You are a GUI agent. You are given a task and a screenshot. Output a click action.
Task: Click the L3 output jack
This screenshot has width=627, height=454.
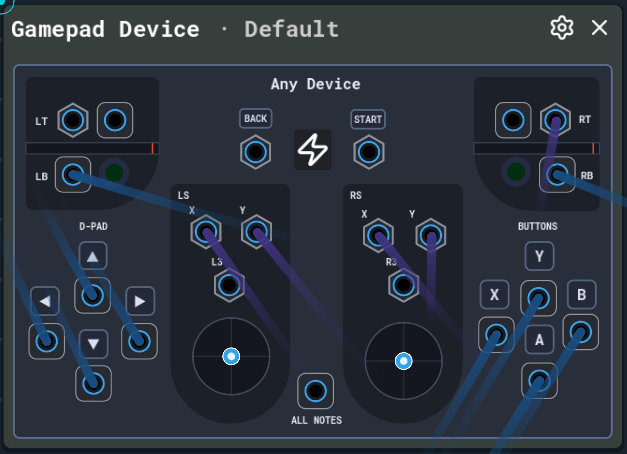[x=229, y=285]
